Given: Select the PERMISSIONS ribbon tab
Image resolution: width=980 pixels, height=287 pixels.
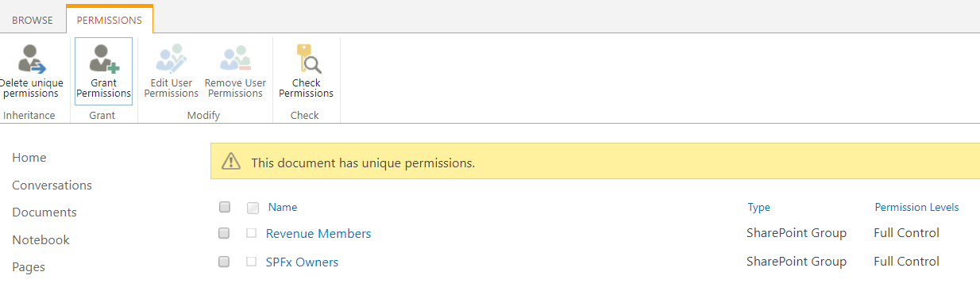Looking at the screenshot, I should (x=110, y=20).
